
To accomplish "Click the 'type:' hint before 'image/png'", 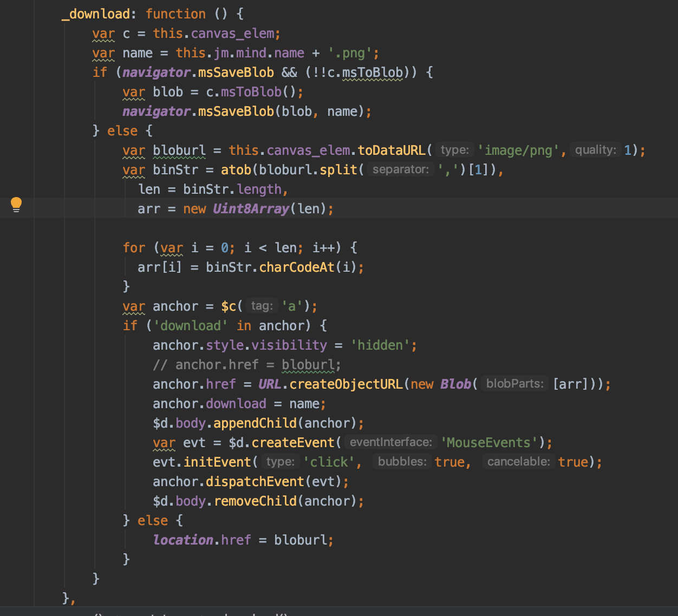I will (455, 150).
